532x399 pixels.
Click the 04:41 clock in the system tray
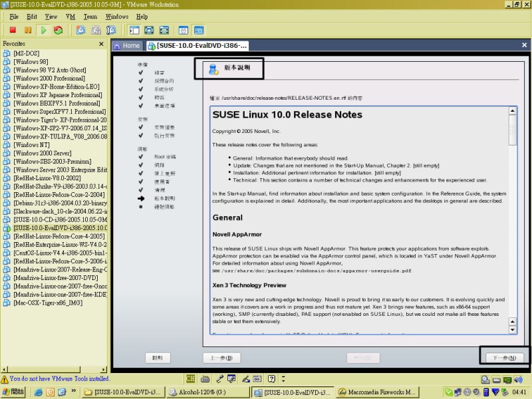[x=519, y=392]
